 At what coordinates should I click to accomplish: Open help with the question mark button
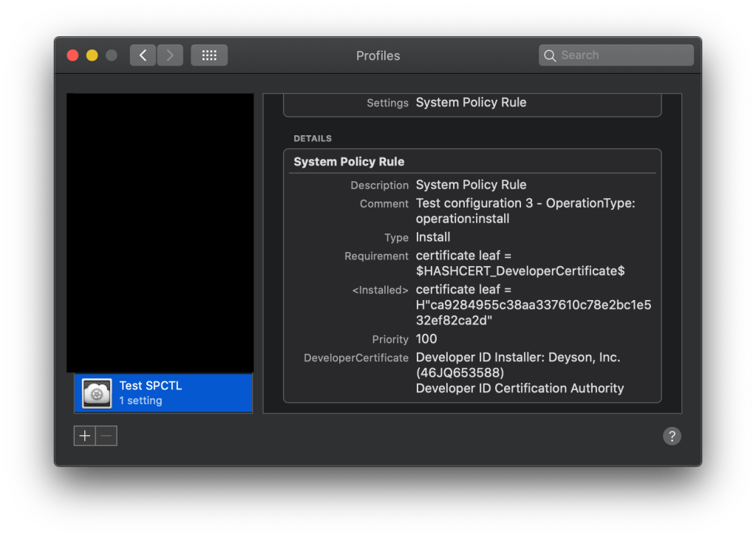tap(671, 436)
